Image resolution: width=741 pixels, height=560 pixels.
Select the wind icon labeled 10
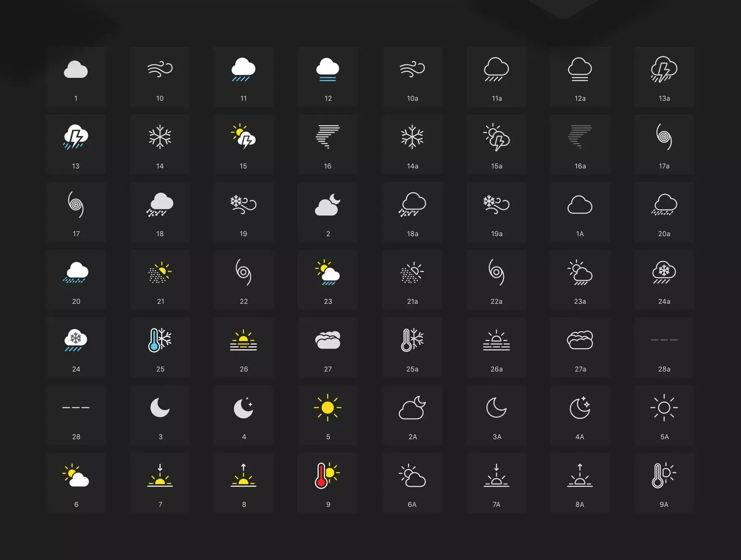tap(160, 69)
